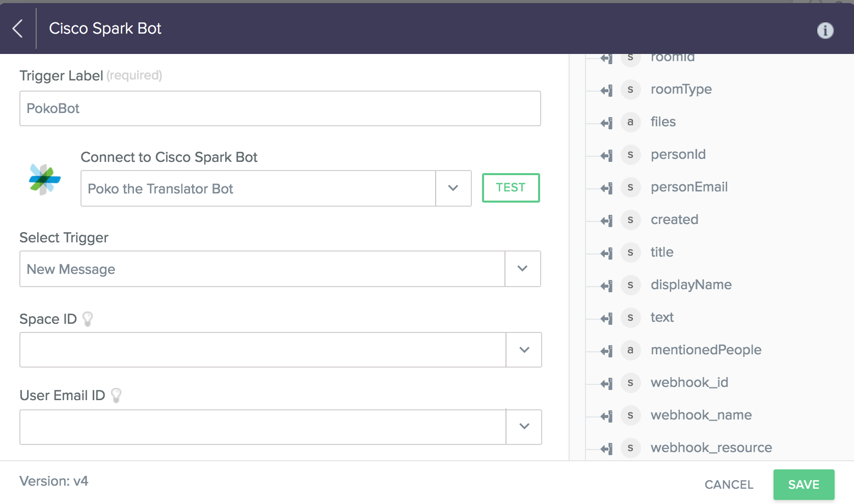Click the empty Space ID input field

tap(263, 350)
